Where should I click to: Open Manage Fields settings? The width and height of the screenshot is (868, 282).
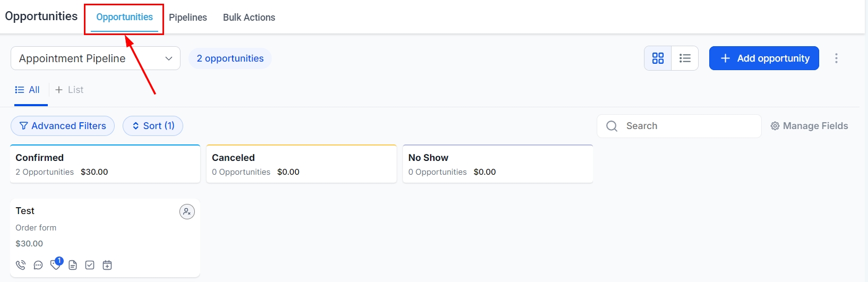(809, 126)
